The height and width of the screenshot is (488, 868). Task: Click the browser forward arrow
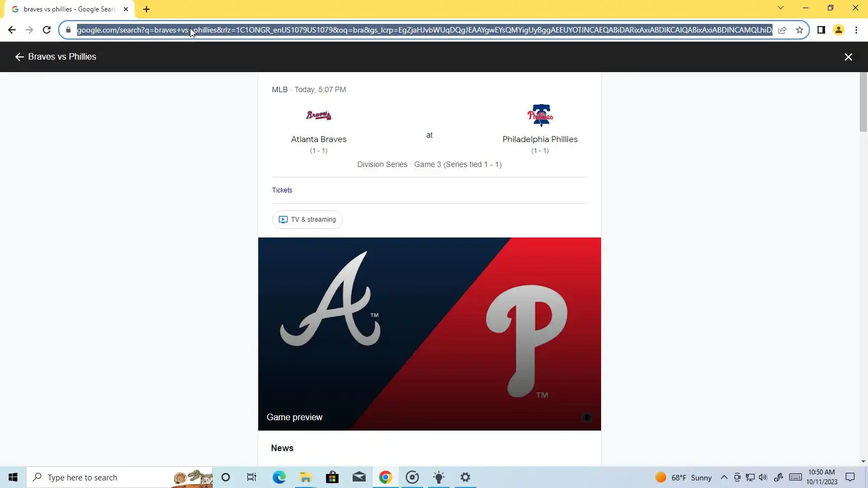29,30
